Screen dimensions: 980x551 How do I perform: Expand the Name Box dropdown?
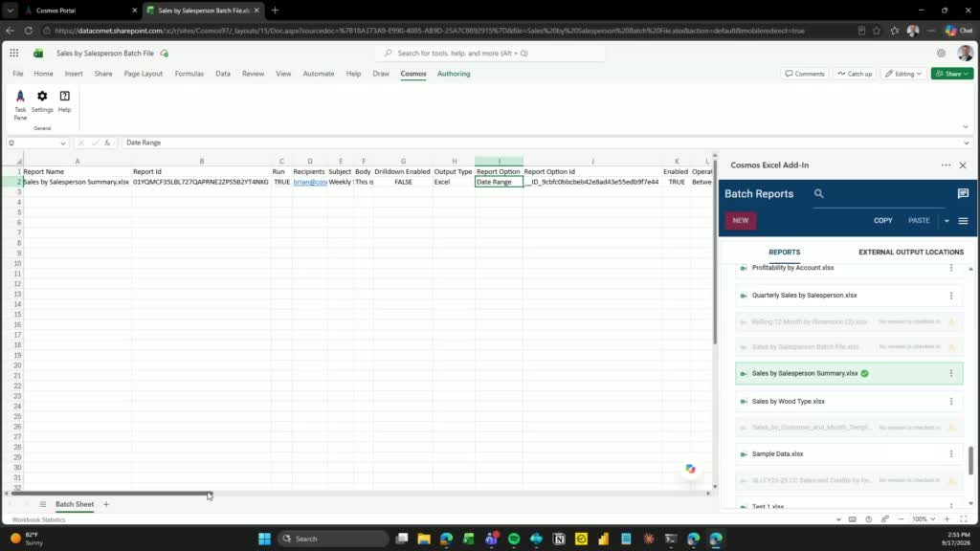[62, 143]
